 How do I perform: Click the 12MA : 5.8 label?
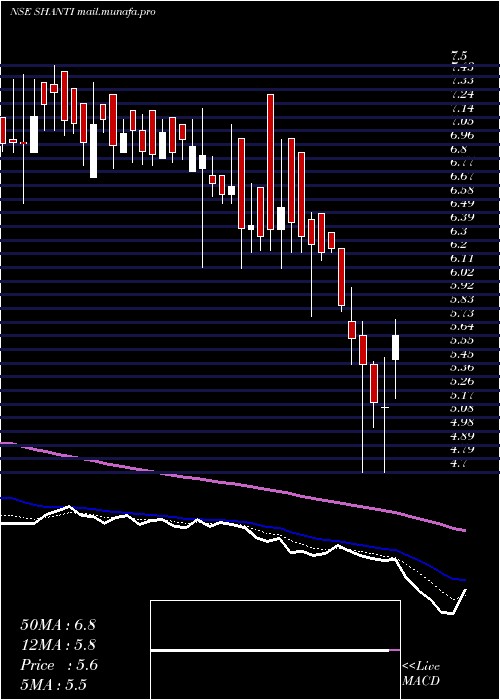pyautogui.click(x=58, y=645)
